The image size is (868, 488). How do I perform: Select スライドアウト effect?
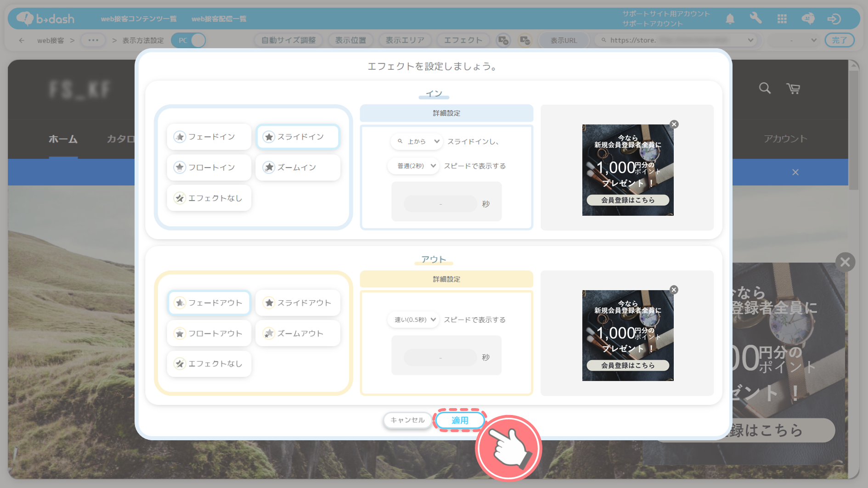298,303
